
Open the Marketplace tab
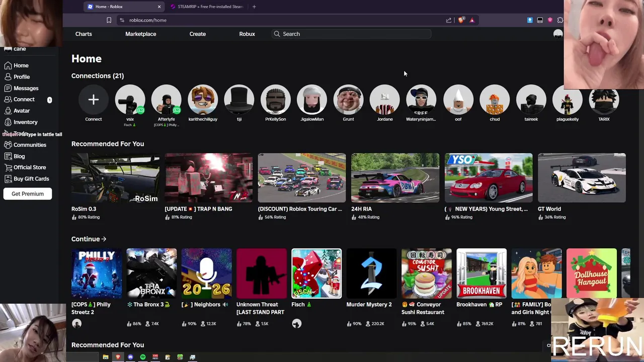click(140, 34)
